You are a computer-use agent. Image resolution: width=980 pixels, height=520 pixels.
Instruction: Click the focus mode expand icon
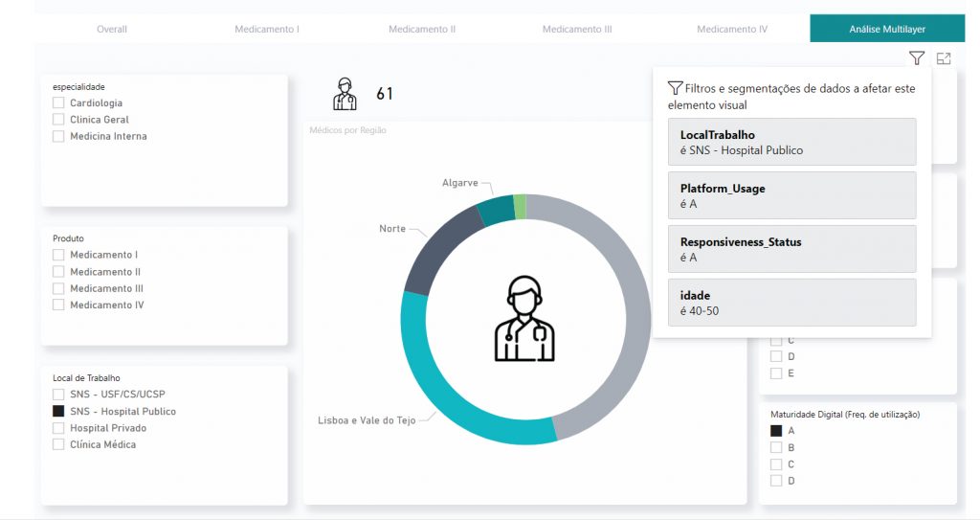(x=944, y=58)
